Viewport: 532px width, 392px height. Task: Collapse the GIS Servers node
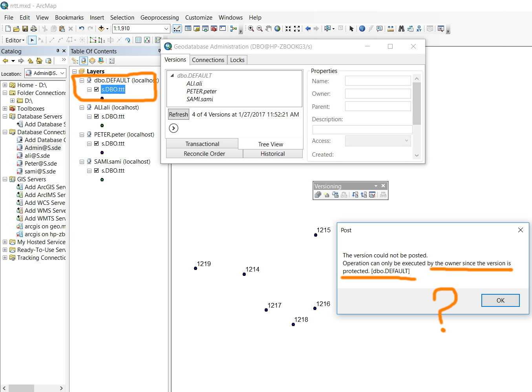click(5, 179)
